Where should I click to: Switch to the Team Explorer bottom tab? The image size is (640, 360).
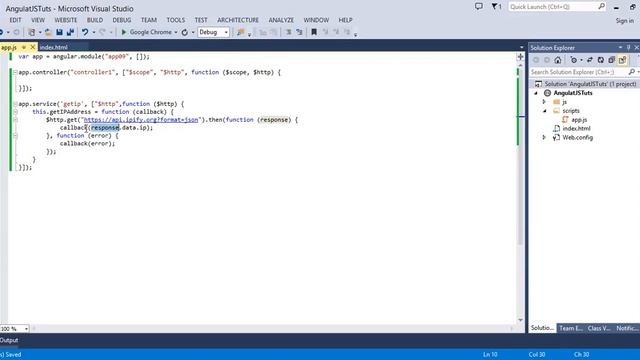point(571,328)
